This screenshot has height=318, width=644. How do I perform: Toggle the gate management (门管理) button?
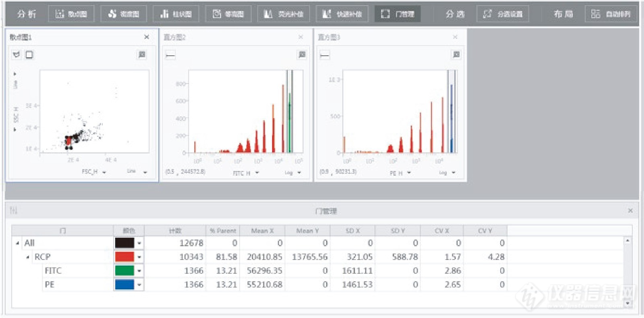pos(397,14)
